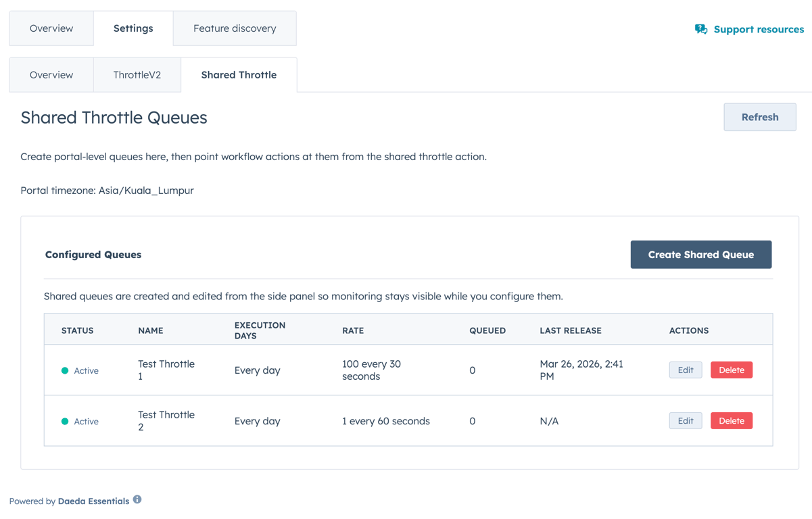The height and width of the screenshot is (519, 812).
Task: Delete the Test Throttle 2 queue
Action: point(731,420)
